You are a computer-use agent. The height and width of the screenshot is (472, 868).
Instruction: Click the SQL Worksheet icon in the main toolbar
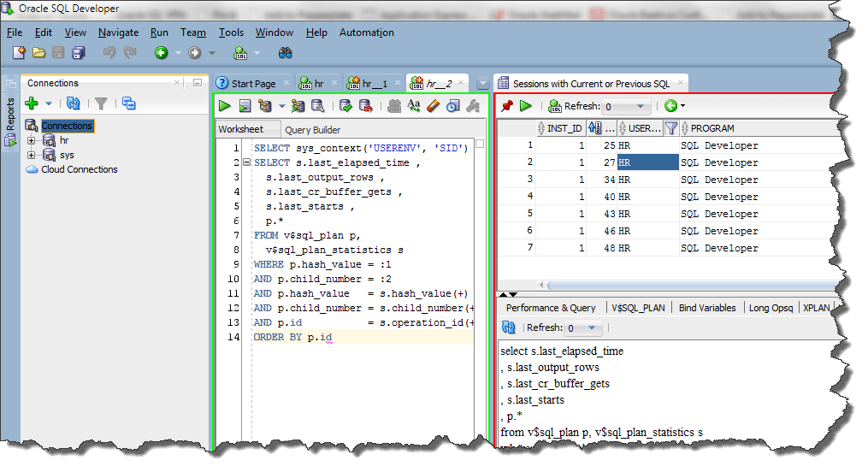tap(240, 53)
